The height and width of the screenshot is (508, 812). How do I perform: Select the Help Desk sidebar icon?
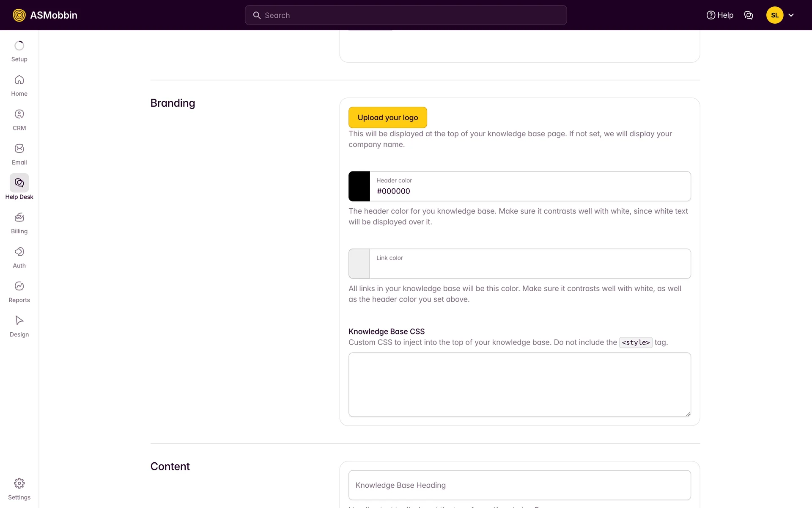coord(19,183)
